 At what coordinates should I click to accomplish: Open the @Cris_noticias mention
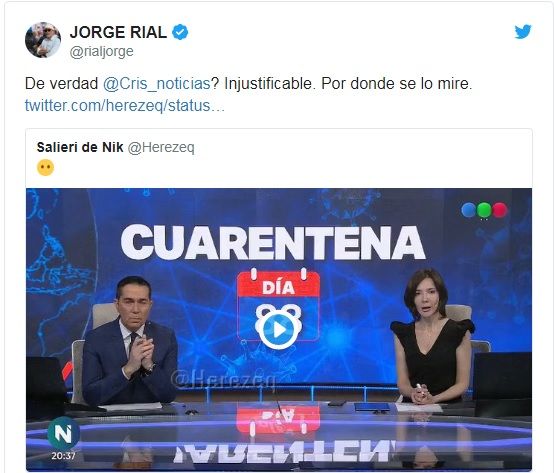click(x=157, y=84)
